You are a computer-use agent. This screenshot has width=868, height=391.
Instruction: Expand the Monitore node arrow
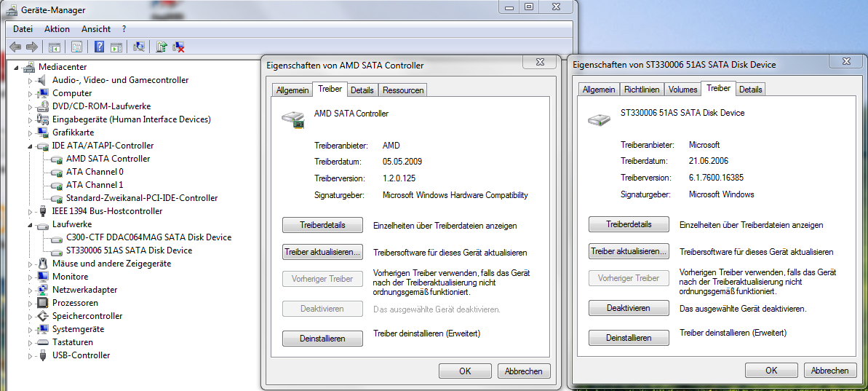[31, 277]
